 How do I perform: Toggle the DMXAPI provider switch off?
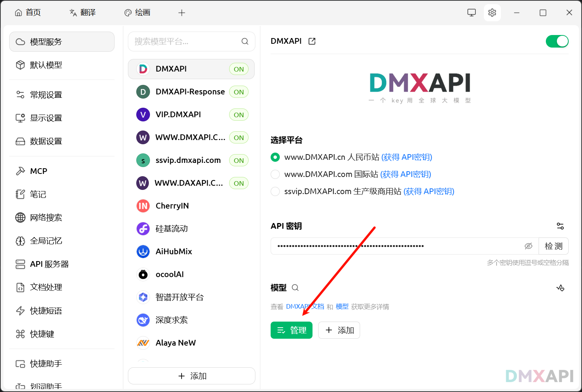point(556,41)
